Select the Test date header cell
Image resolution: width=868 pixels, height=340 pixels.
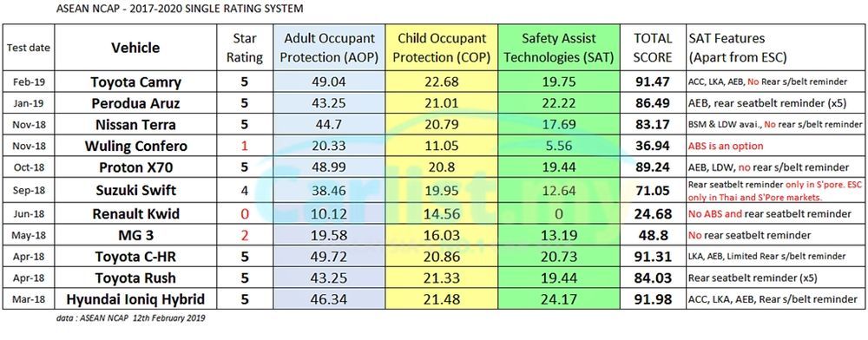tap(29, 48)
